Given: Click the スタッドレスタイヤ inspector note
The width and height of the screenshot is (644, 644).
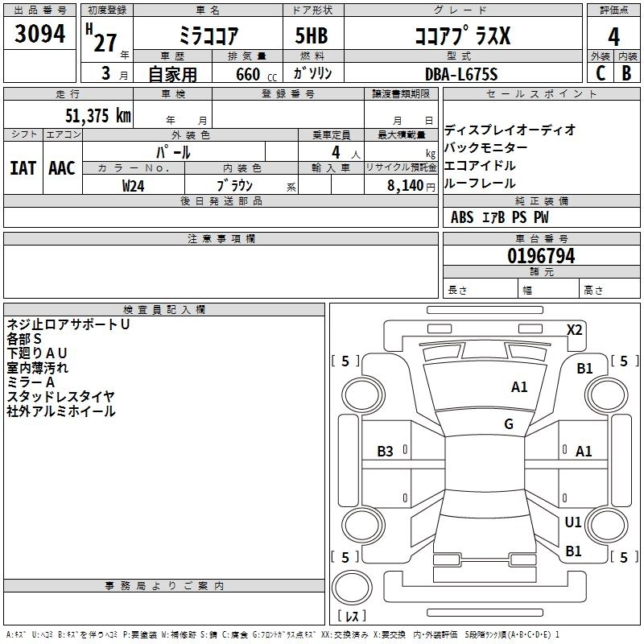Looking at the screenshot, I should click(61, 396).
